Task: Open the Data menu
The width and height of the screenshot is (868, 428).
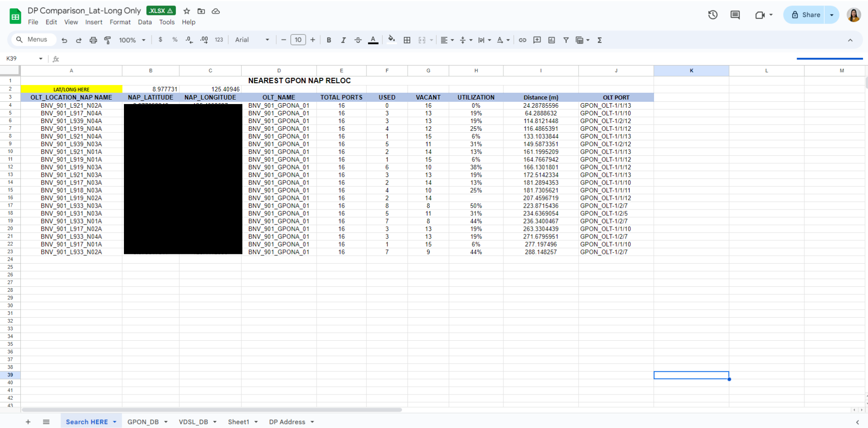Action: (145, 22)
